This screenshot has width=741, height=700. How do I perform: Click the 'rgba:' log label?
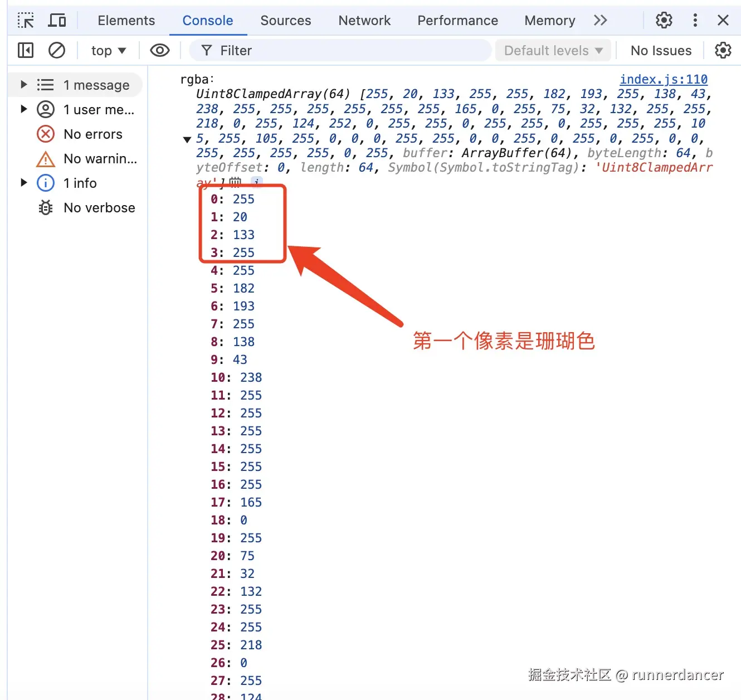197,79
